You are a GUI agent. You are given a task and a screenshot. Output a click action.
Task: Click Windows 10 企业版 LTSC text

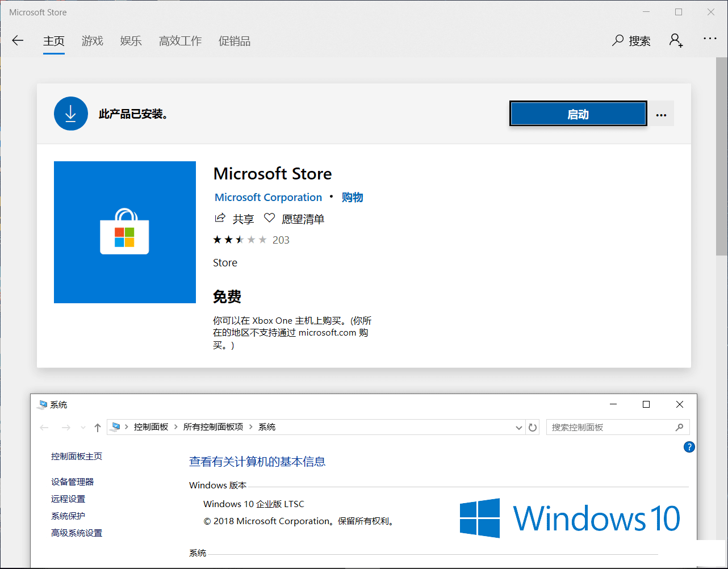point(254,504)
